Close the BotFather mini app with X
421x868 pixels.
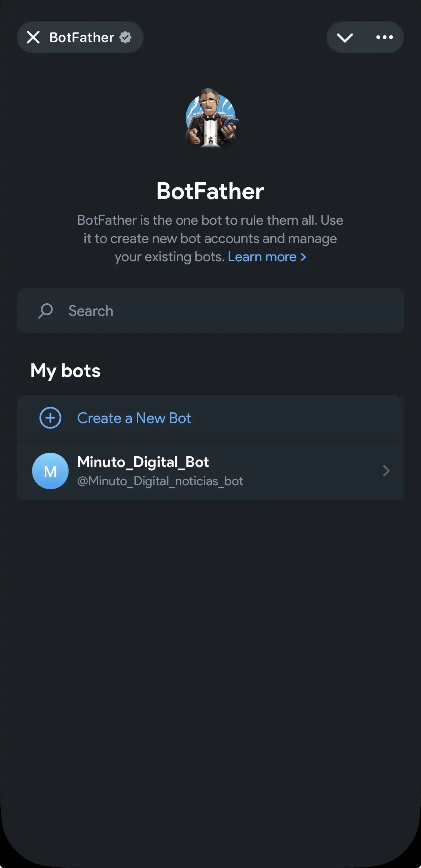click(33, 37)
